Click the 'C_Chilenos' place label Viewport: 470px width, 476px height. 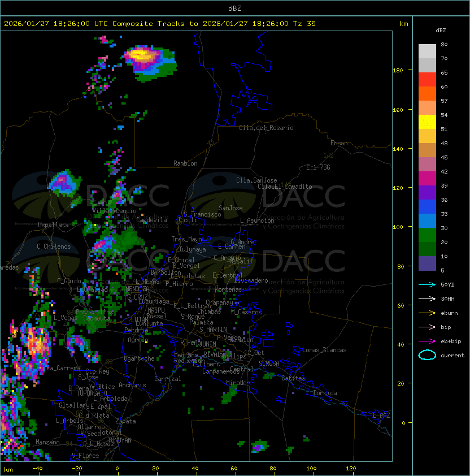54,246
